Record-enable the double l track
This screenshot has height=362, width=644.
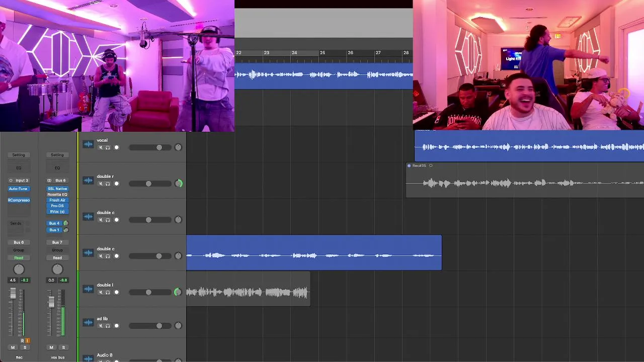[117, 292]
